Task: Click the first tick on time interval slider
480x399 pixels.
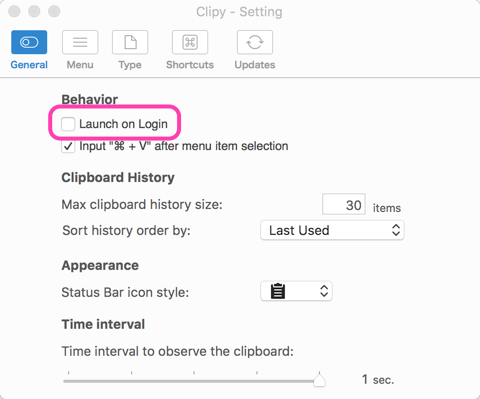Action: 69,373
